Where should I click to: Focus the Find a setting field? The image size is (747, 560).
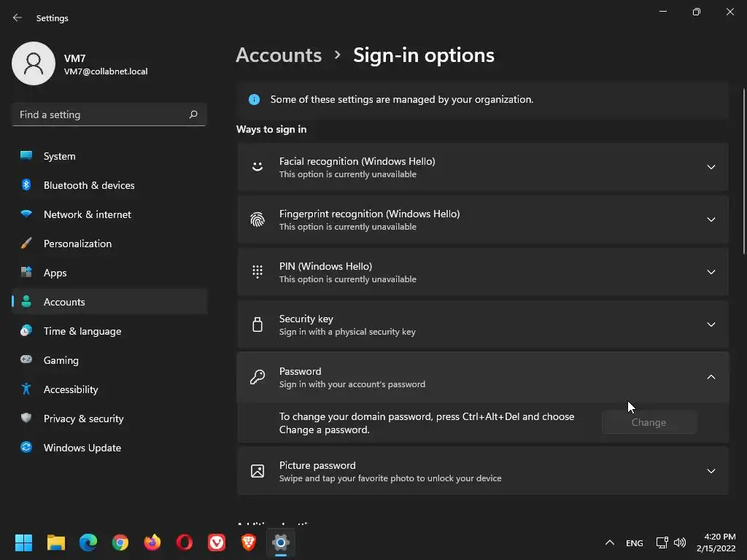click(x=109, y=114)
